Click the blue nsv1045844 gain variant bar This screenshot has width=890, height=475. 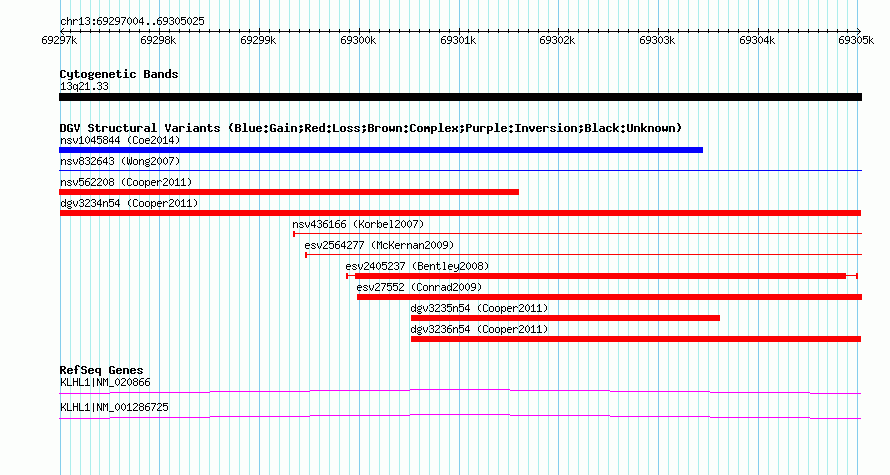[381, 150]
